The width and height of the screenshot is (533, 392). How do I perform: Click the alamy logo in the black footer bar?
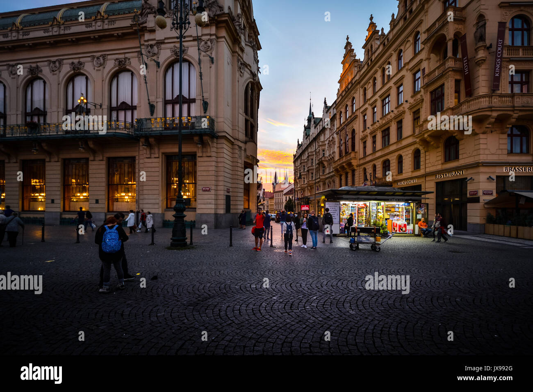click(x=41, y=374)
